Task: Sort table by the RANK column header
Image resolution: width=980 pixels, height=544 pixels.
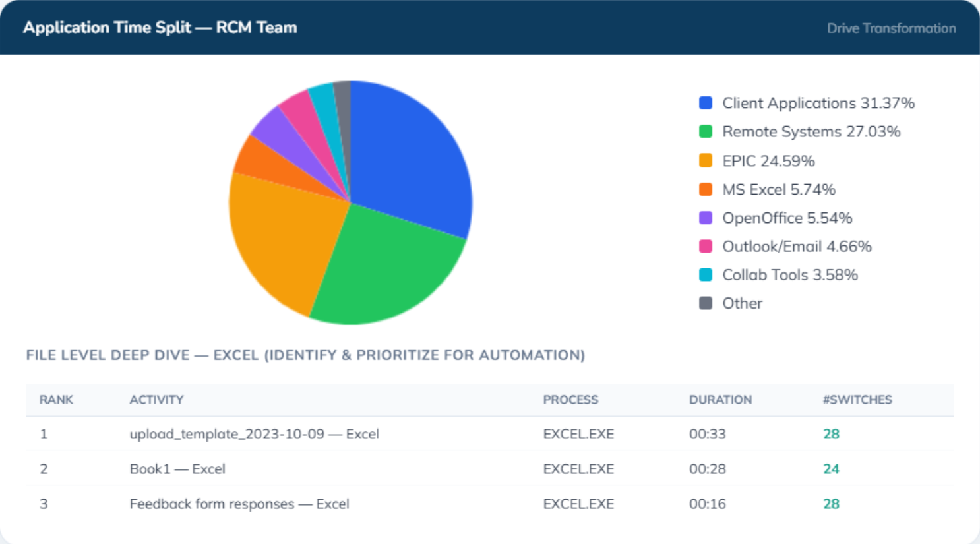Action: tap(56, 400)
